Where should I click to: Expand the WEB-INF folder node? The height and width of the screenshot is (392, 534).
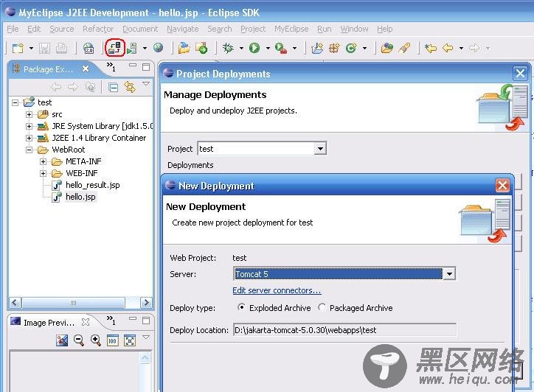pyautogui.click(x=43, y=174)
